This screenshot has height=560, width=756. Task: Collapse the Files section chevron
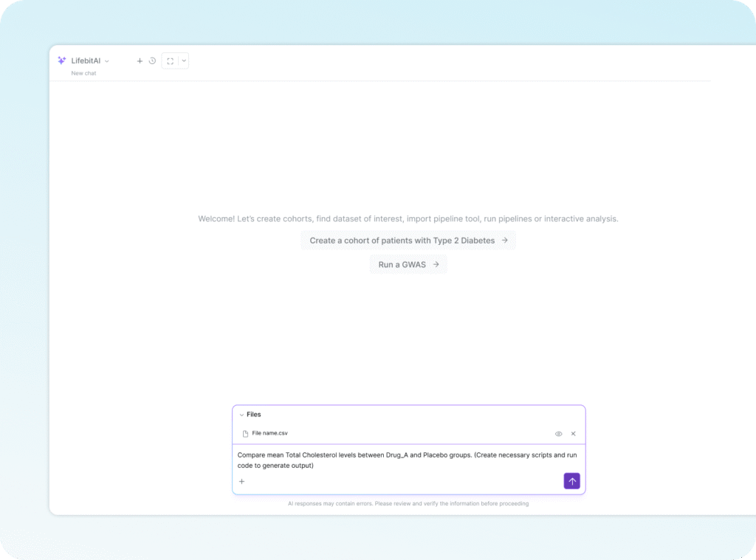(241, 414)
